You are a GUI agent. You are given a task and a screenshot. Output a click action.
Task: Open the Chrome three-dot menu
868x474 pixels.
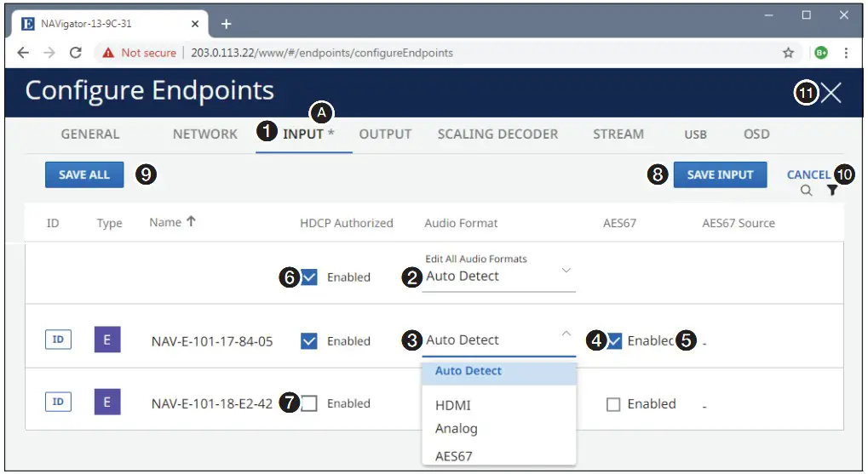[846, 53]
